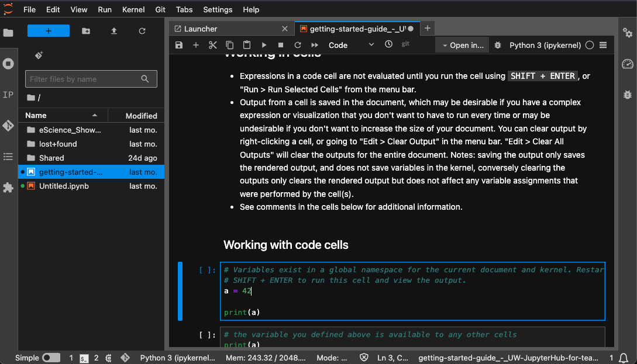Save the notebook
This screenshot has height=364, width=637.
click(x=178, y=44)
